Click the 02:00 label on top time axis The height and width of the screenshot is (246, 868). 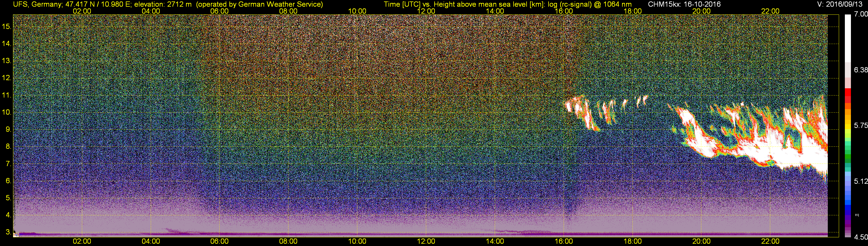[x=82, y=11]
